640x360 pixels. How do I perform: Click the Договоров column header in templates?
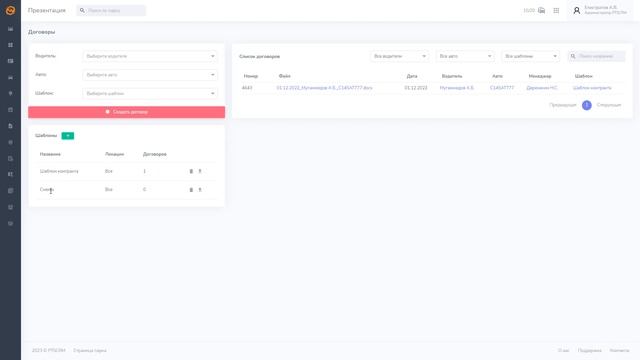155,154
